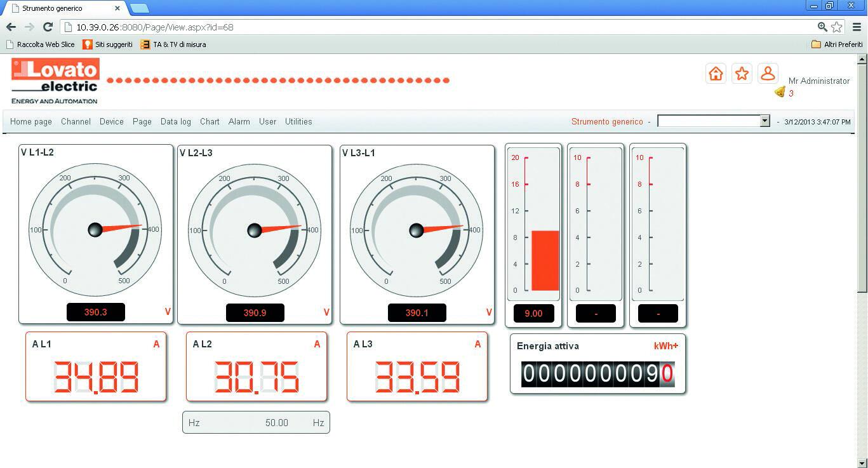Expand the Strumento generico dropdown
The width and height of the screenshot is (868, 468).
click(x=765, y=121)
